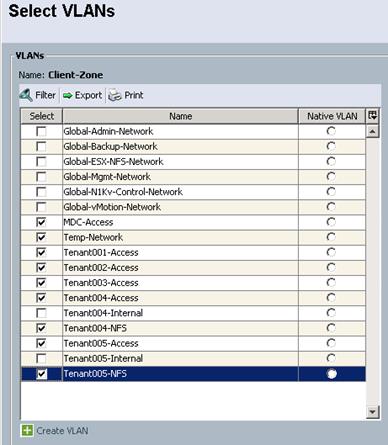Sort by the Select column header
Screen dimensions: 388x445
coord(42,116)
